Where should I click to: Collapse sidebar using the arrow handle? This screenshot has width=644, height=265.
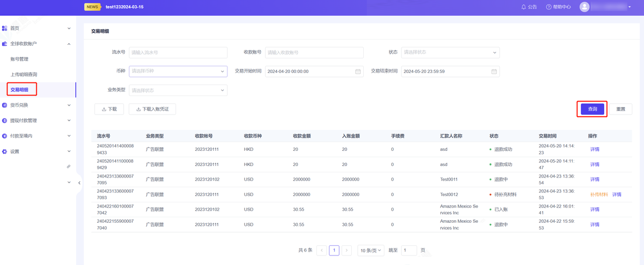click(x=79, y=183)
